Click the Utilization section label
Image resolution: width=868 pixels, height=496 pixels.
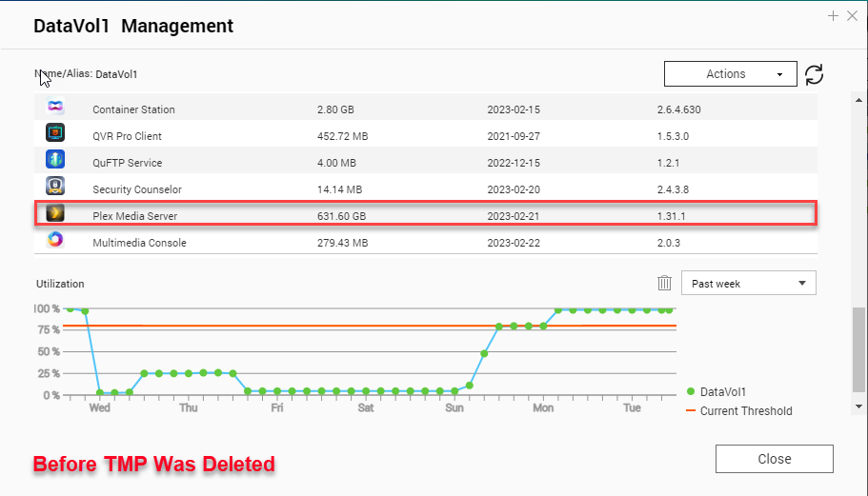tap(60, 284)
